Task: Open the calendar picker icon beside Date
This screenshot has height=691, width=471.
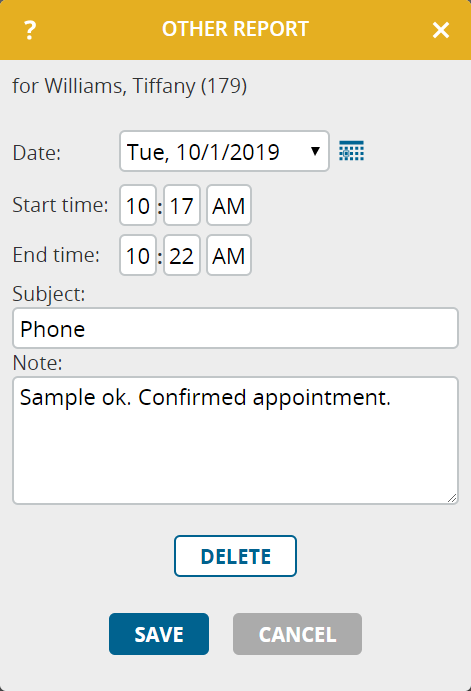Action: pos(351,151)
